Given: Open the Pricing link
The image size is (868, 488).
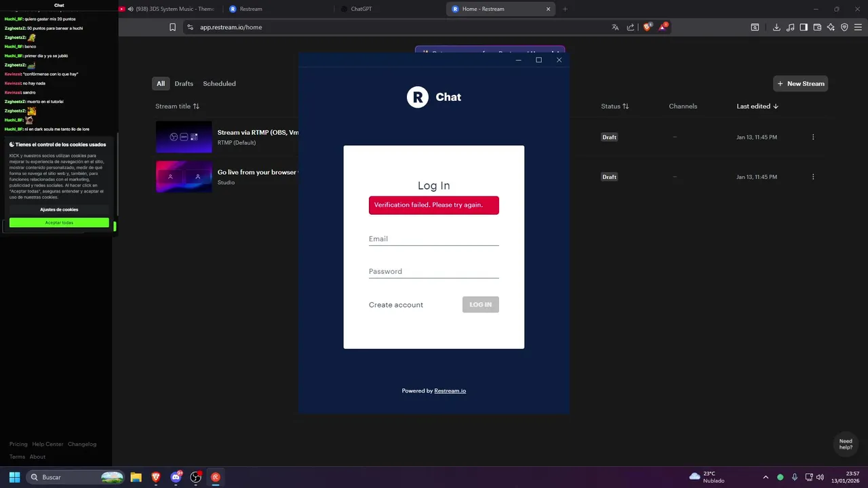Looking at the screenshot, I should (x=18, y=444).
